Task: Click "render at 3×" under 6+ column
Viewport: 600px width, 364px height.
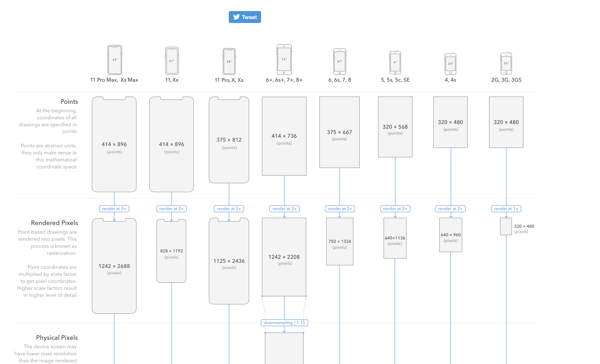Action: point(284,209)
